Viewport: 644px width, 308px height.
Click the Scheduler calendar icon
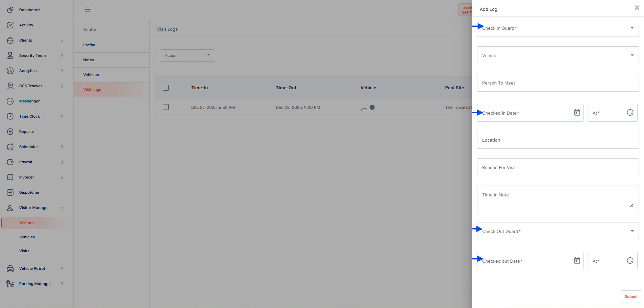tap(10, 147)
